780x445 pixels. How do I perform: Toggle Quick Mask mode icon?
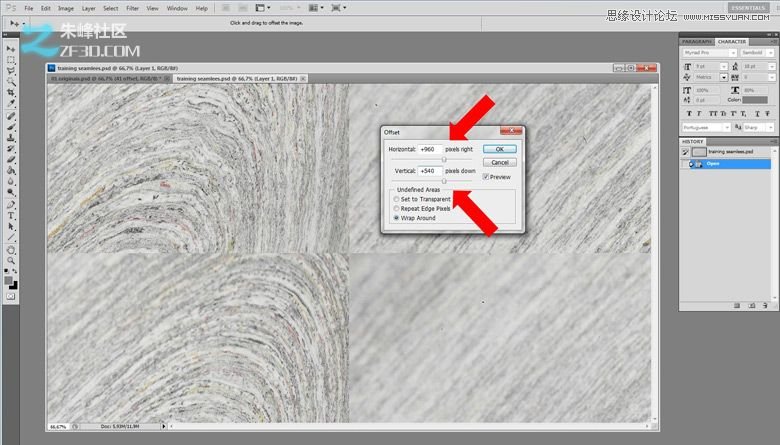click(x=10, y=296)
